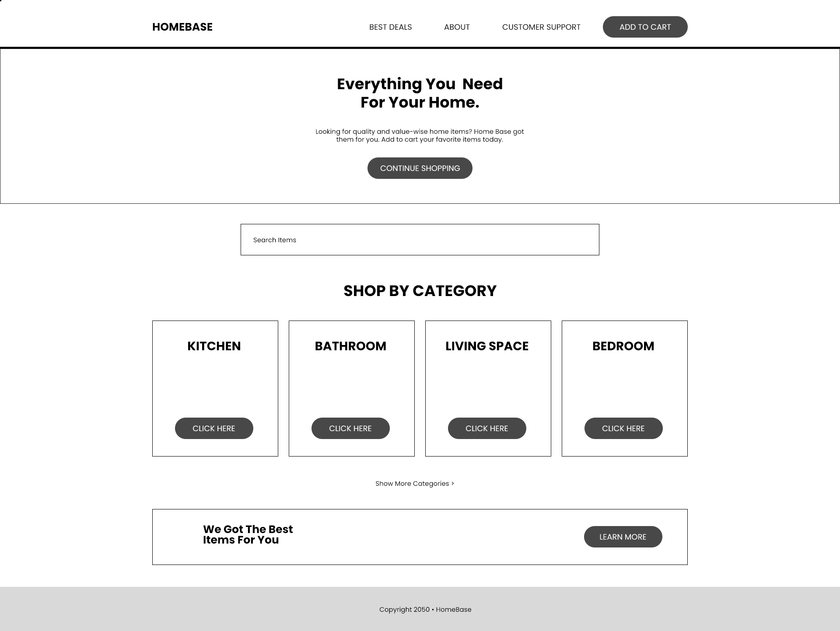This screenshot has width=840, height=631.
Task: Click the LEARN MORE button
Action: pyautogui.click(x=623, y=537)
